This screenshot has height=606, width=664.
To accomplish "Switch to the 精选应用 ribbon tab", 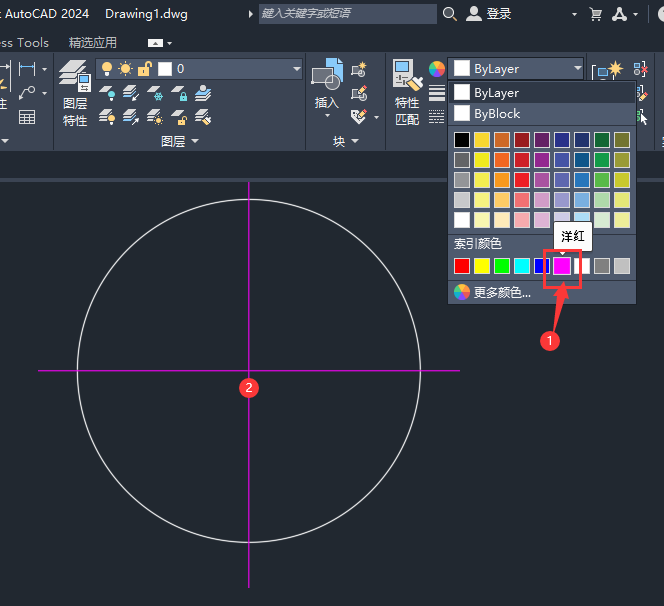I will [x=93, y=43].
